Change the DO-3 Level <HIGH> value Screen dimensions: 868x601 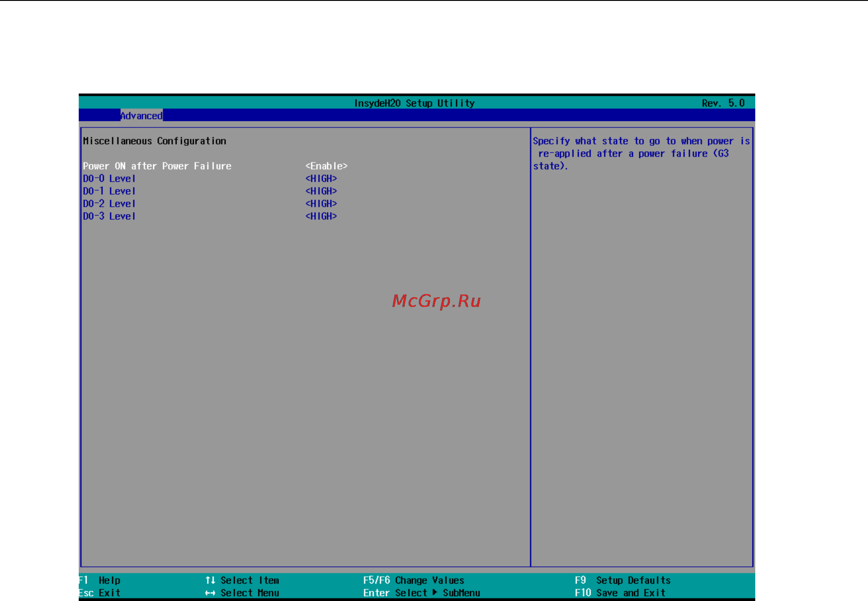click(321, 216)
